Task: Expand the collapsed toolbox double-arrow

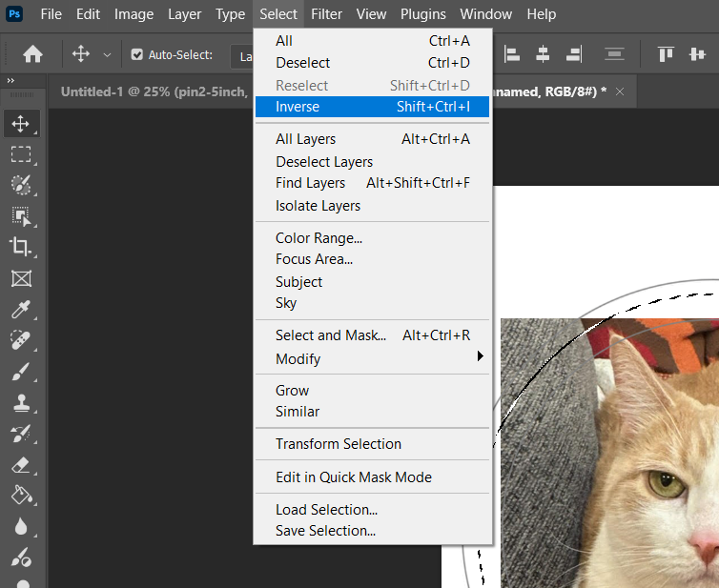Action: click(10, 81)
